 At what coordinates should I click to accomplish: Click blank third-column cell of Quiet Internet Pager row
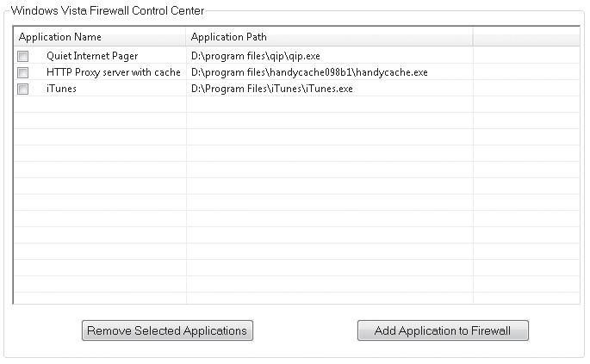(526, 56)
